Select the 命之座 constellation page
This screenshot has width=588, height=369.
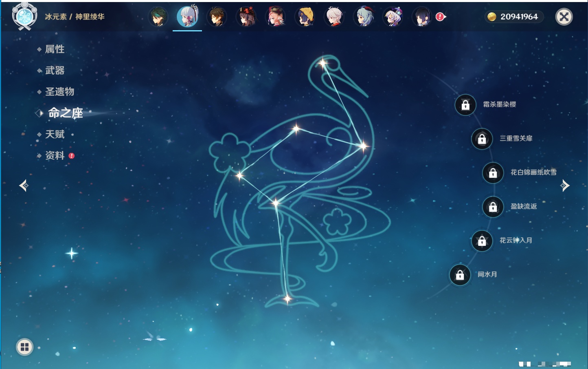tap(66, 113)
